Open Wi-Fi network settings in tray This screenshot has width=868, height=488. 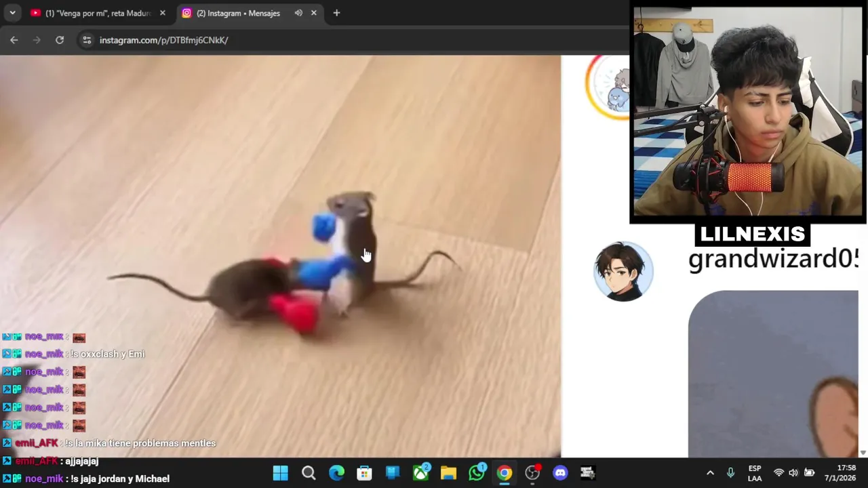coord(779,473)
